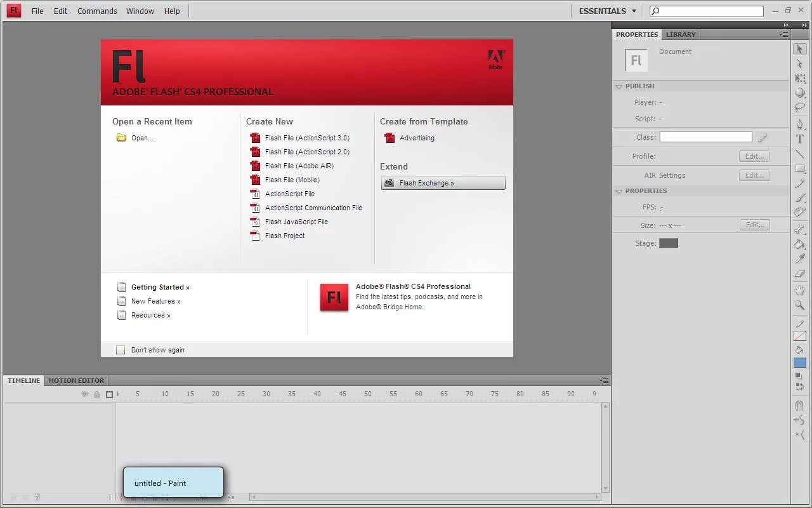Toggle the Don't show again checkbox
Image resolution: width=812 pixels, height=508 pixels.
point(121,349)
